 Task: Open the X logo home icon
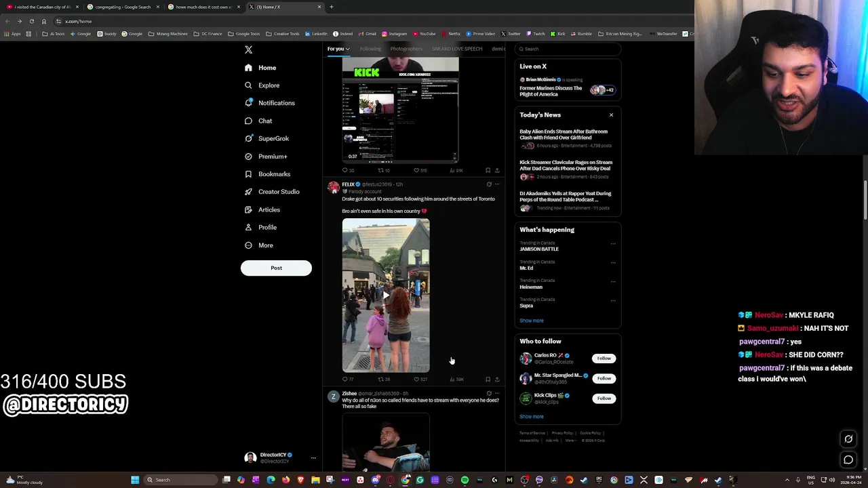pyautogui.click(x=248, y=49)
